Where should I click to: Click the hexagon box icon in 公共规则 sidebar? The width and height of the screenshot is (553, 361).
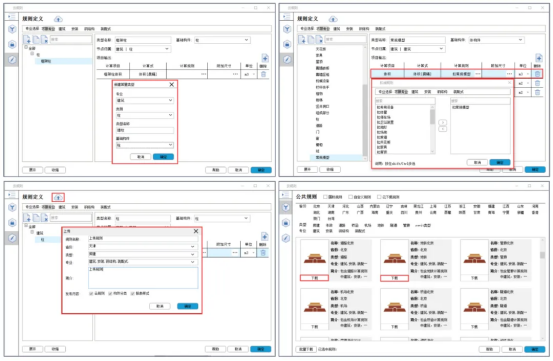(x=286, y=223)
